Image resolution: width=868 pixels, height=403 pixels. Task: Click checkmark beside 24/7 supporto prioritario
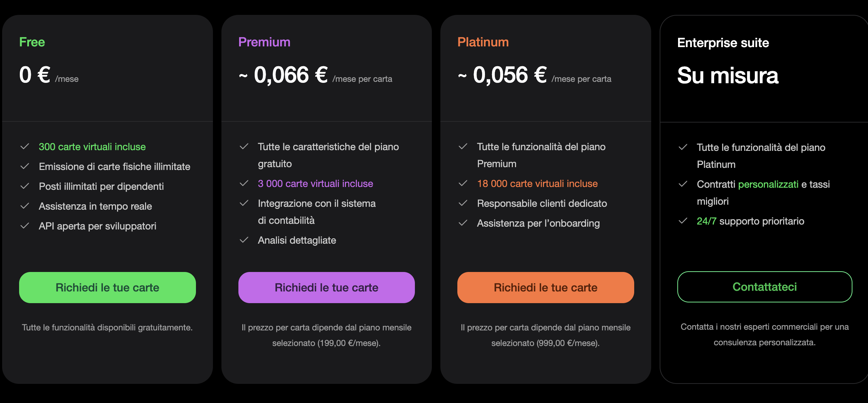pyautogui.click(x=683, y=221)
